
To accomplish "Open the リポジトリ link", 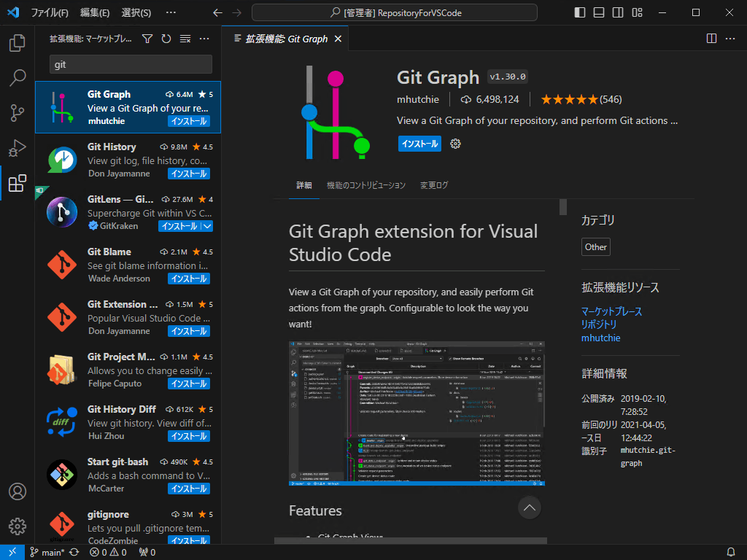I will [x=599, y=324].
